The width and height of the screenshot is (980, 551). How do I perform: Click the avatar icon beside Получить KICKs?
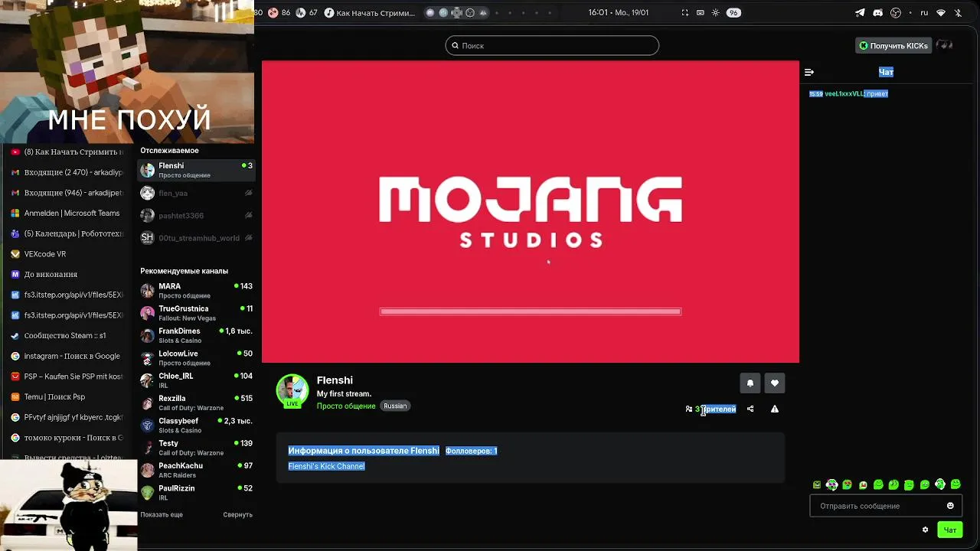pos(945,45)
